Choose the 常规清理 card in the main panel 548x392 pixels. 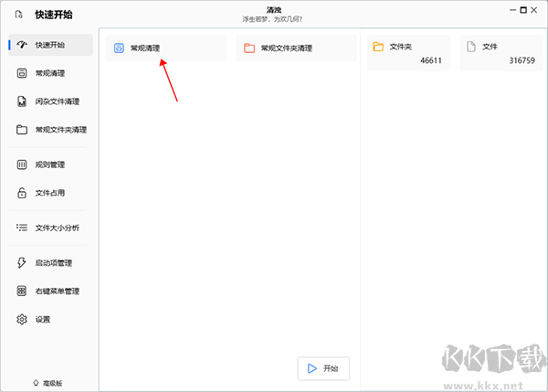tap(165, 48)
